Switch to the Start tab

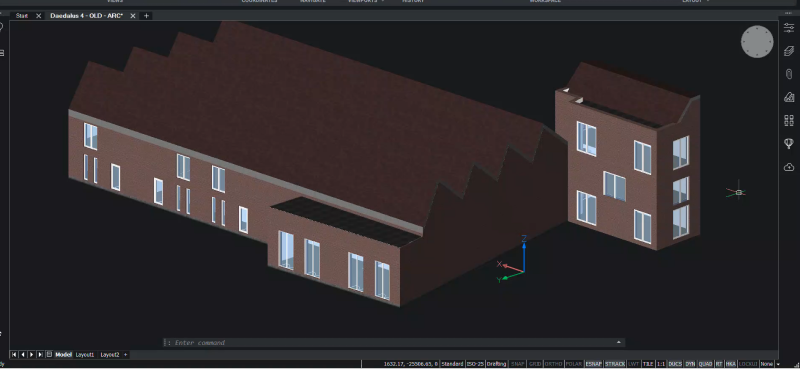(x=21, y=16)
